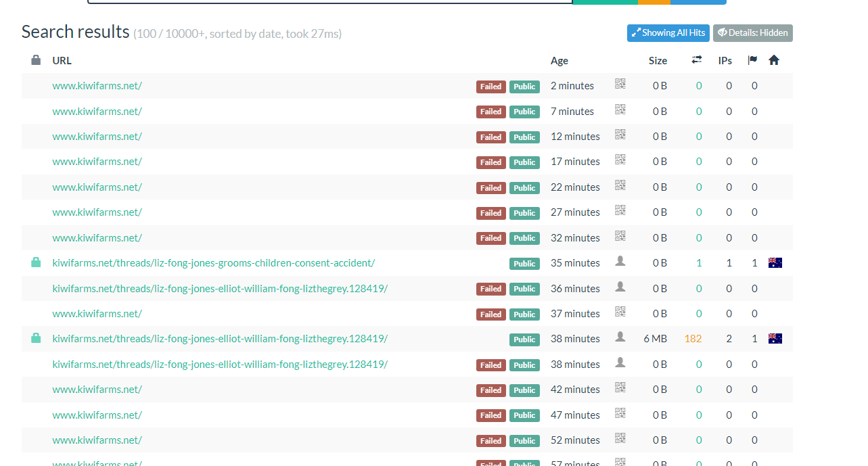Viewport: 868px width, 466px height.
Task: Click QR code icon in 42 minutes row
Action: click(x=620, y=388)
